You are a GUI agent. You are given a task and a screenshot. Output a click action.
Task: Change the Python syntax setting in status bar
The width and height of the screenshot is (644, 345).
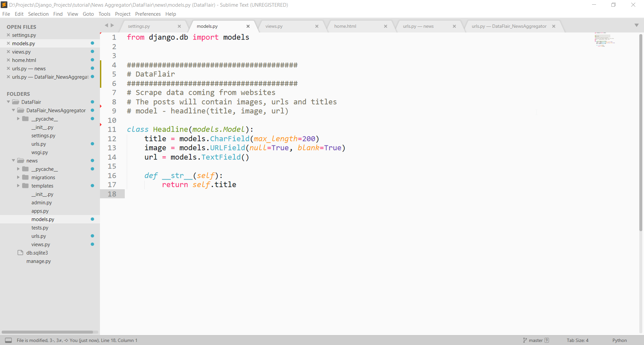point(619,340)
